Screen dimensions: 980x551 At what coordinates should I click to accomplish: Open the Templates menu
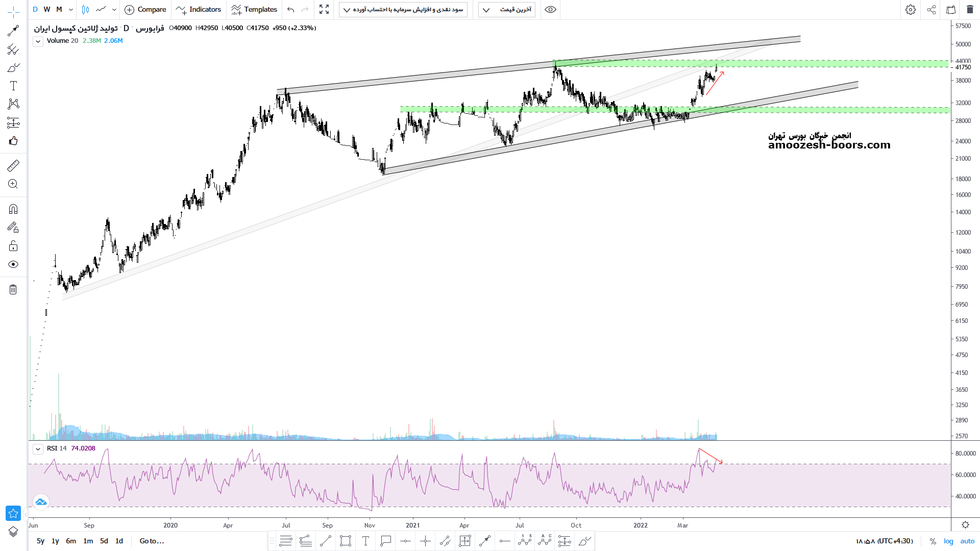coord(254,10)
